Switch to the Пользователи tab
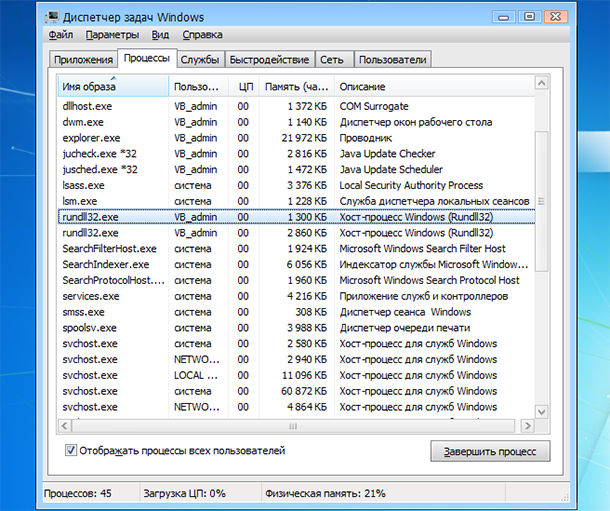This screenshot has height=511, width=610. (x=393, y=60)
